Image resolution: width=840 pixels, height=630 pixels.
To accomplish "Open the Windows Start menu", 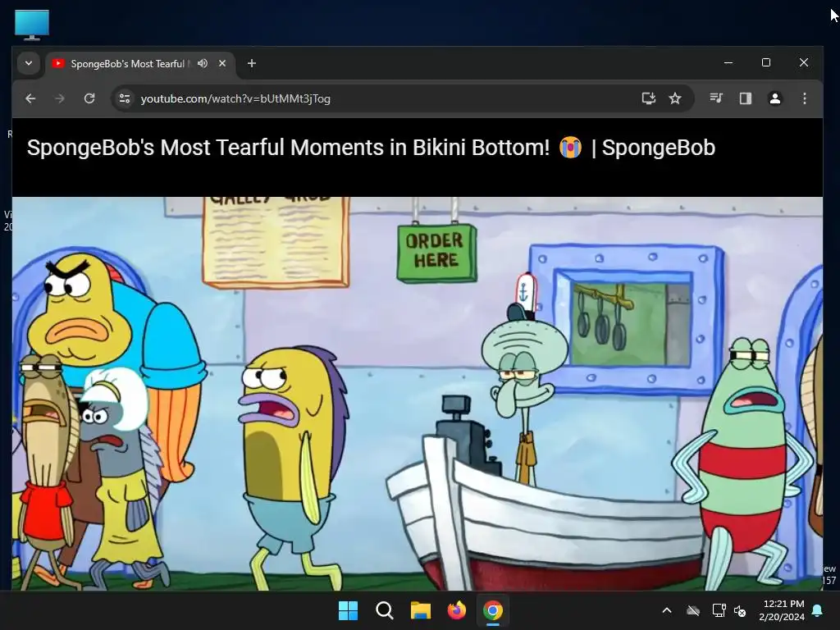I will (348, 610).
